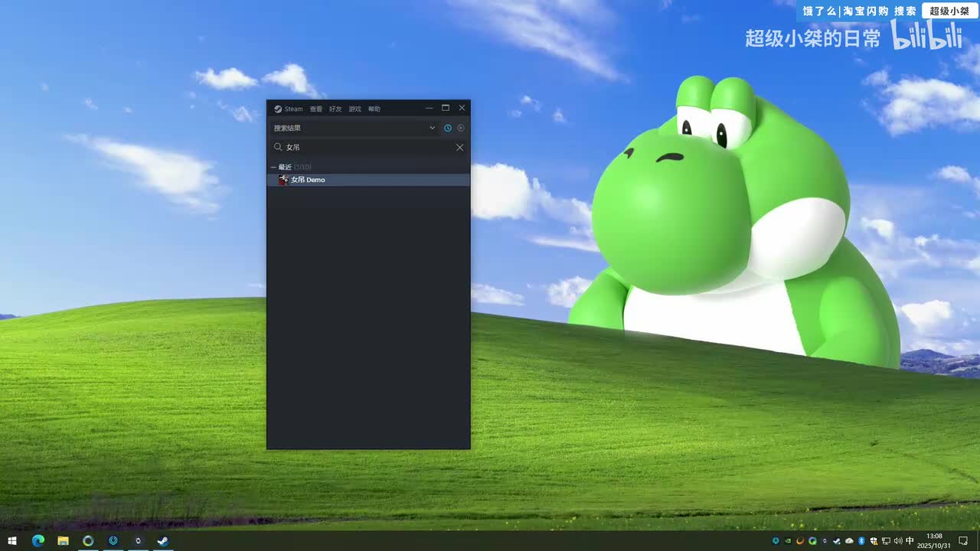Open the Windows Security shield tray icon
Image resolution: width=980 pixels, height=551 pixels.
[x=874, y=540]
